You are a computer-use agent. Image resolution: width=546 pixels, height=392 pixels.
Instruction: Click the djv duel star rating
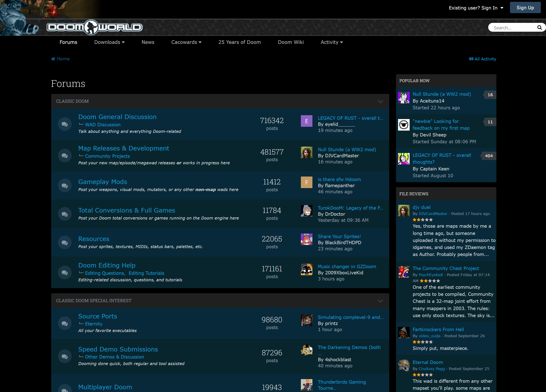pos(423,220)
